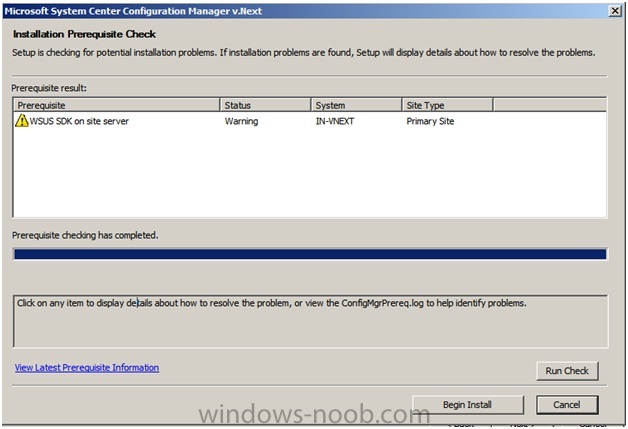
Task: Click the Begin Install button
Action: 467,405
